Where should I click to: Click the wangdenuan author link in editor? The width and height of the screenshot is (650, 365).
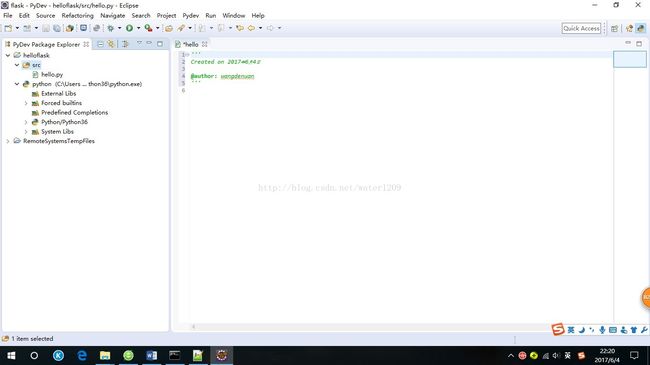coord(237,76)
